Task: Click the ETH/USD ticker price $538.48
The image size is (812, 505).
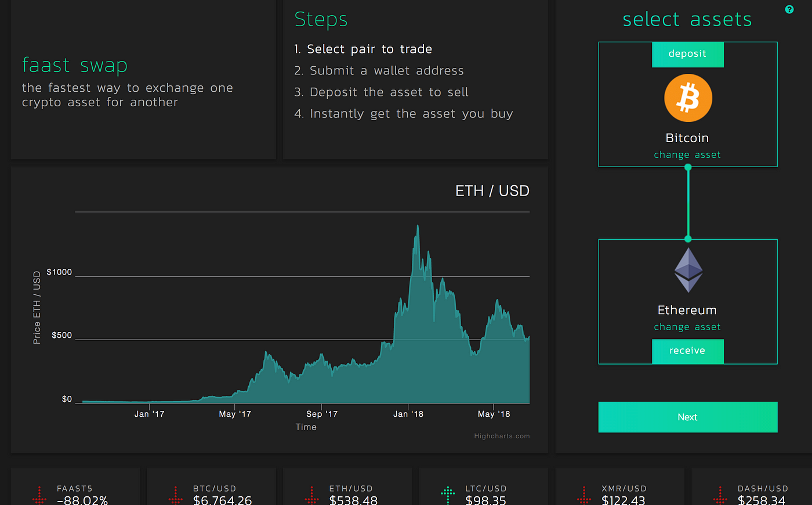Action: pyautogui.click(x=353, y=500)
